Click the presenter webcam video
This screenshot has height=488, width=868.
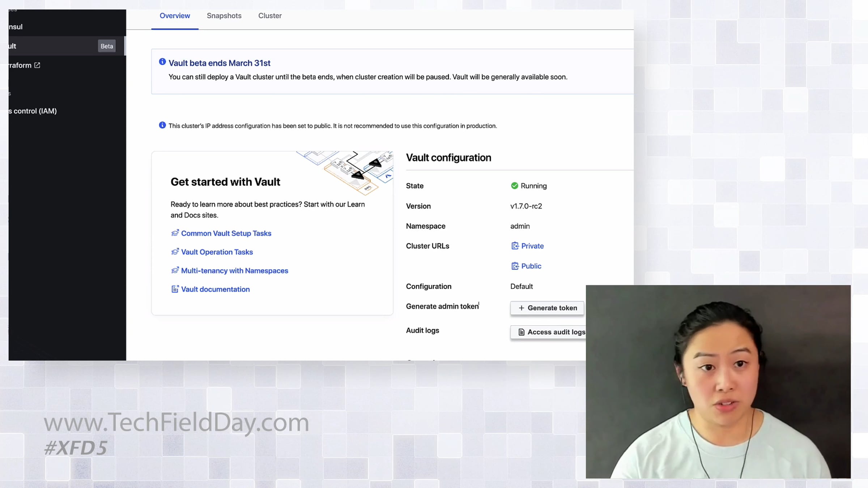point(718,382)
